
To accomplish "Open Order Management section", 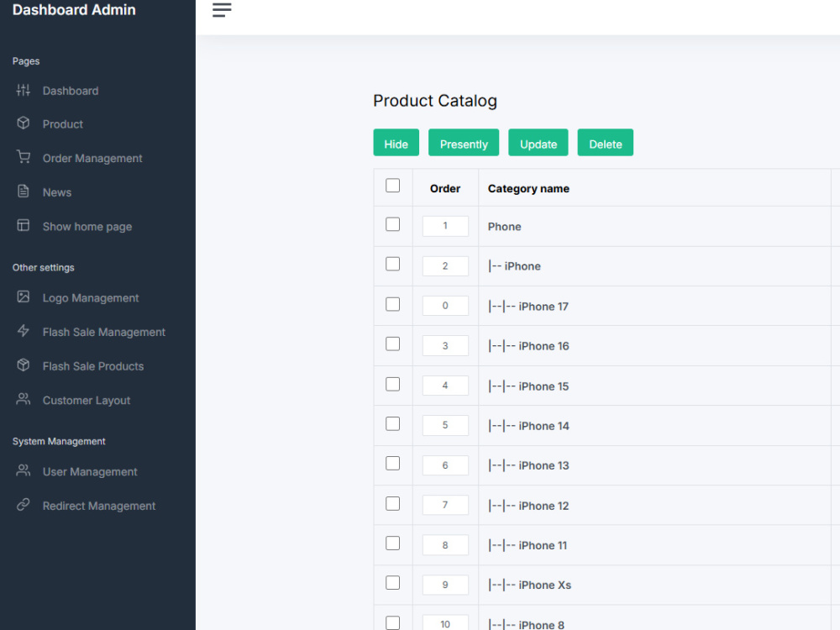I will tap(92, 159).
